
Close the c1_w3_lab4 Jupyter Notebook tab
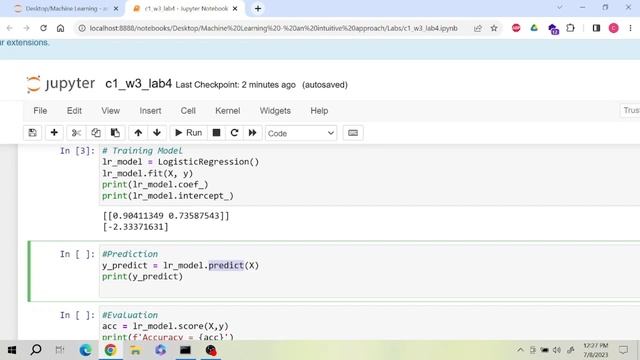click(x=235, y=9)
